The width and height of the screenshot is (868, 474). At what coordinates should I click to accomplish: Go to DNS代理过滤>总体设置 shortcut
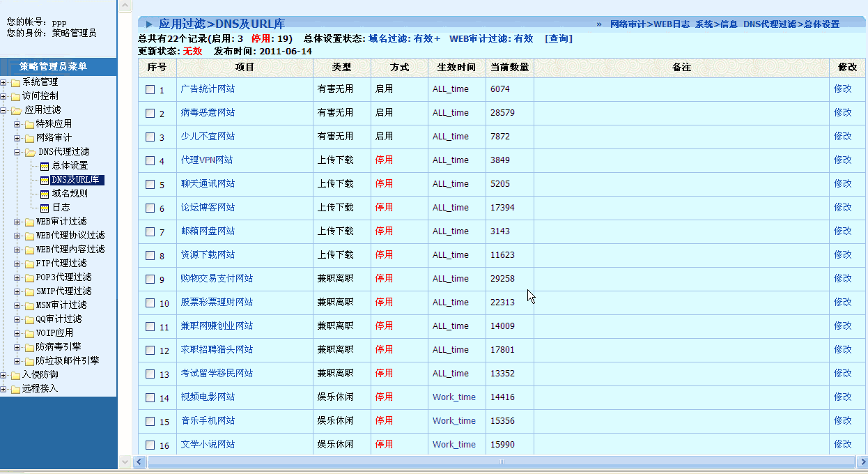coord(791,24)
